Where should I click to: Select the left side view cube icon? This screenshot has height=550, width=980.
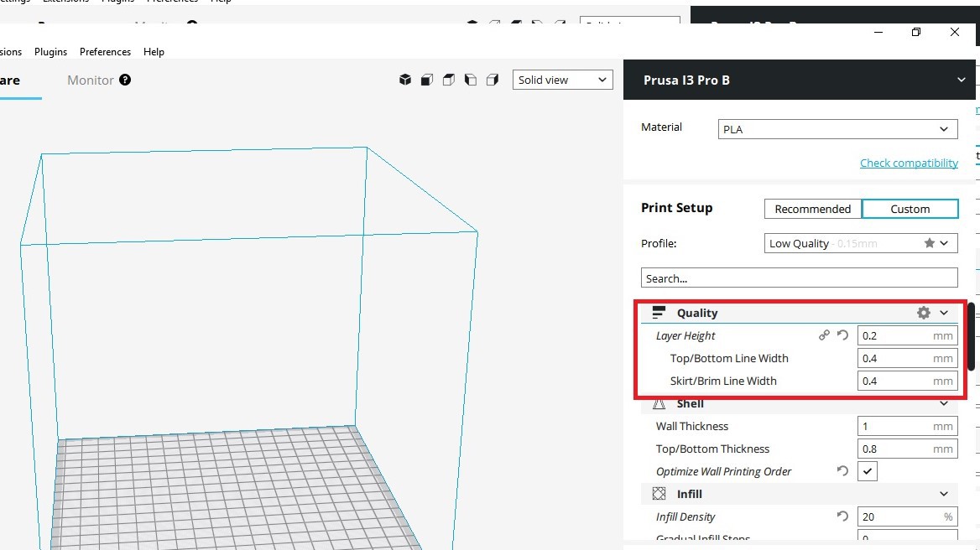[471, 80]
